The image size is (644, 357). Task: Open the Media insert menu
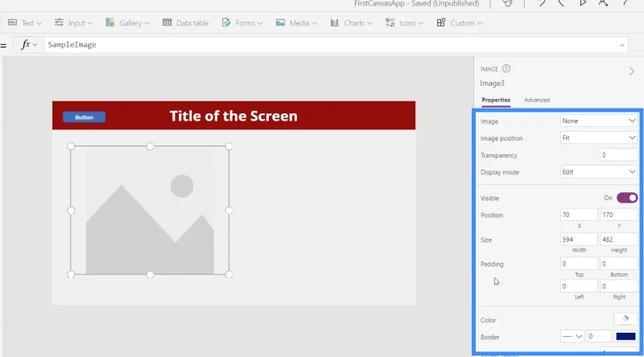[296, 23]
